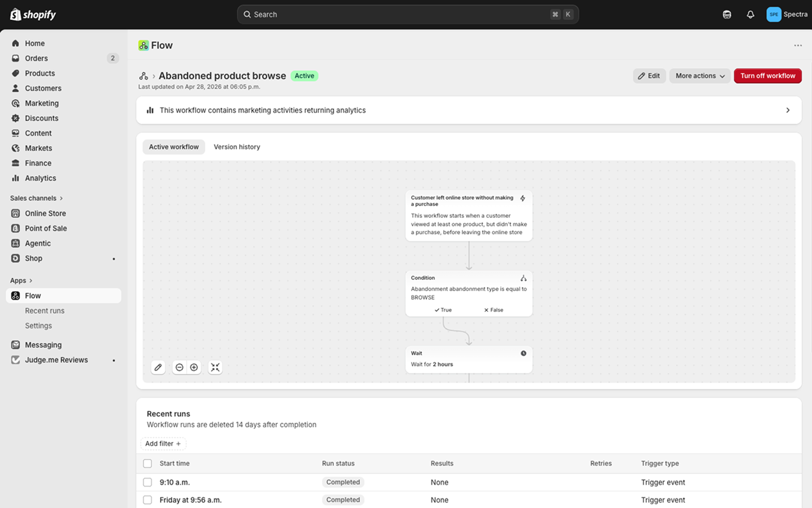The width and height of the screenshot is (812, 508).
Task: Select the Customer left online store trigger node
Action: coord(469,216)
